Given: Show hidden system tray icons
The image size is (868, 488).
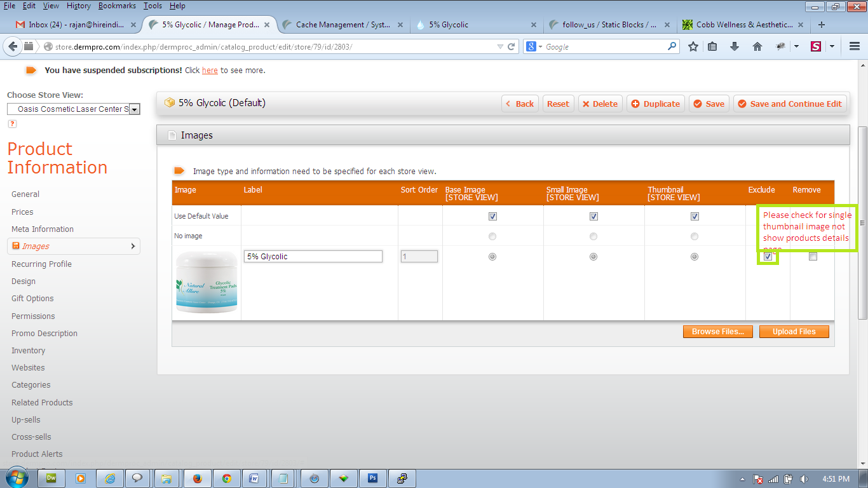Looking at the screenshot, I should coord(743,479).
